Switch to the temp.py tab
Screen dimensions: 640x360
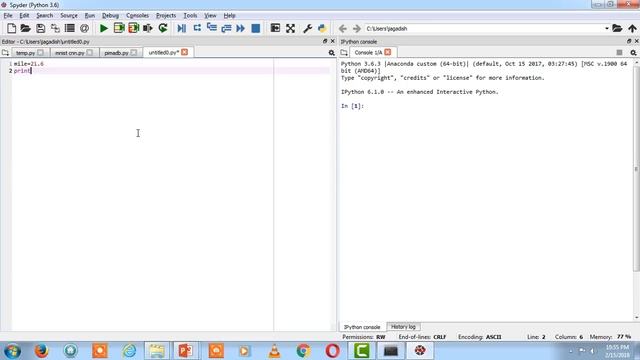[x=25, y=53]
